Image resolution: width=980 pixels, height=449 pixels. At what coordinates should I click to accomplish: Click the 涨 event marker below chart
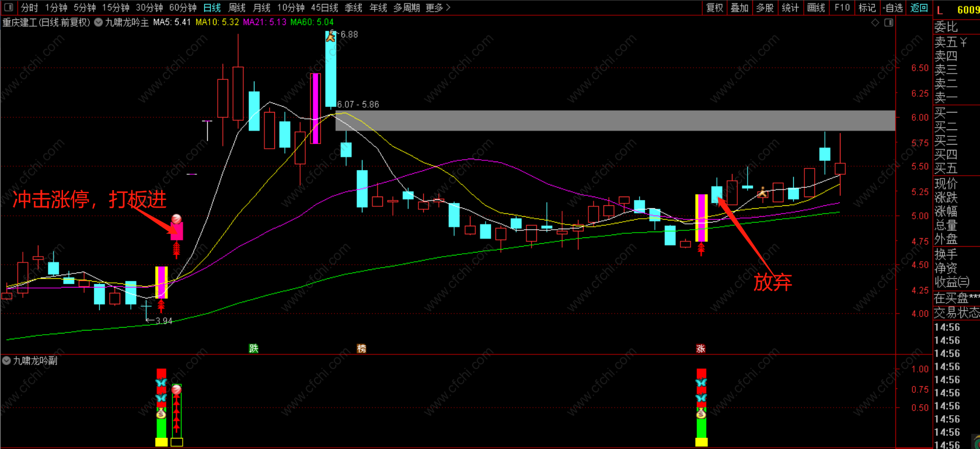[x=700, y=348]
